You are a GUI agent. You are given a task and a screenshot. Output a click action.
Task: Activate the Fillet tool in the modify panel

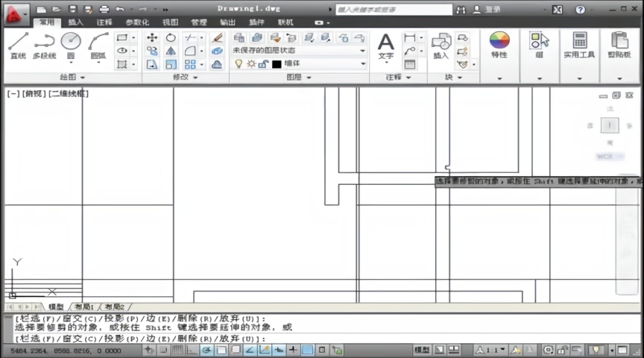[190, 51]
